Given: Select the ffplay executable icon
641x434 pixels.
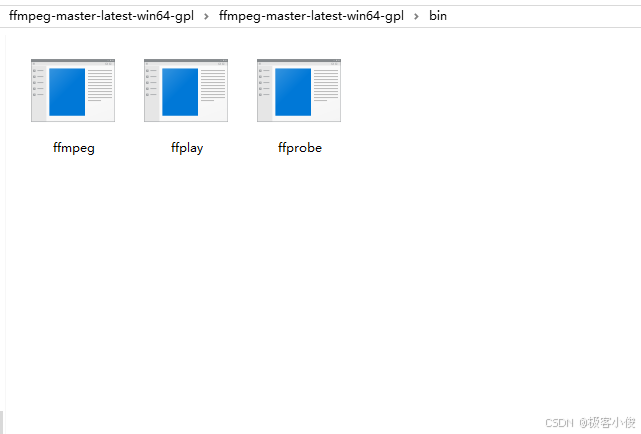Looking at the screenshot, I should (186, 90).
